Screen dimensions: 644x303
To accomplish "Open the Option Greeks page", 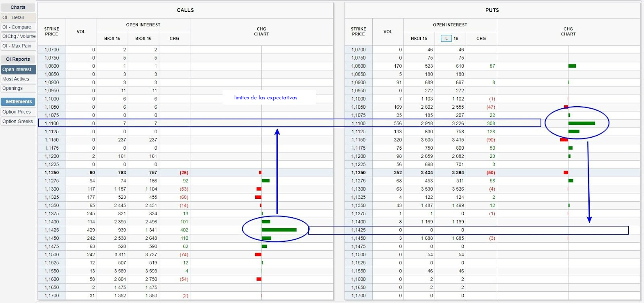I will coord(18,121).
